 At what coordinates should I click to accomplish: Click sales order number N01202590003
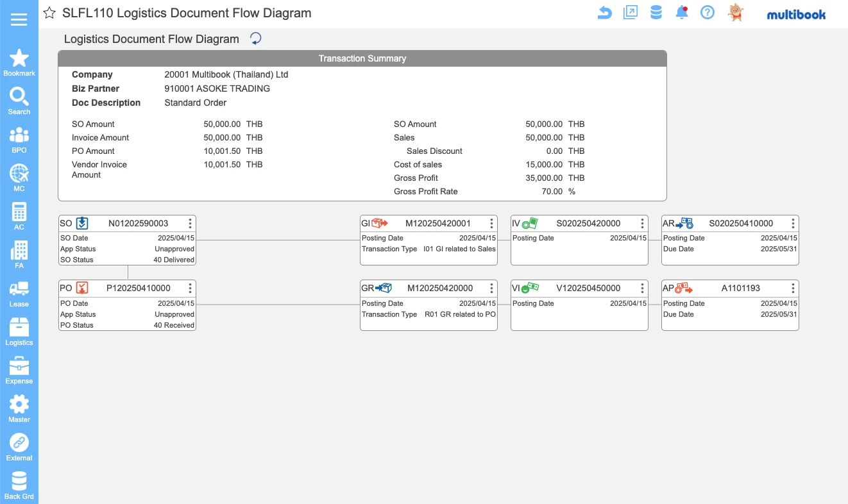(138, 224)
